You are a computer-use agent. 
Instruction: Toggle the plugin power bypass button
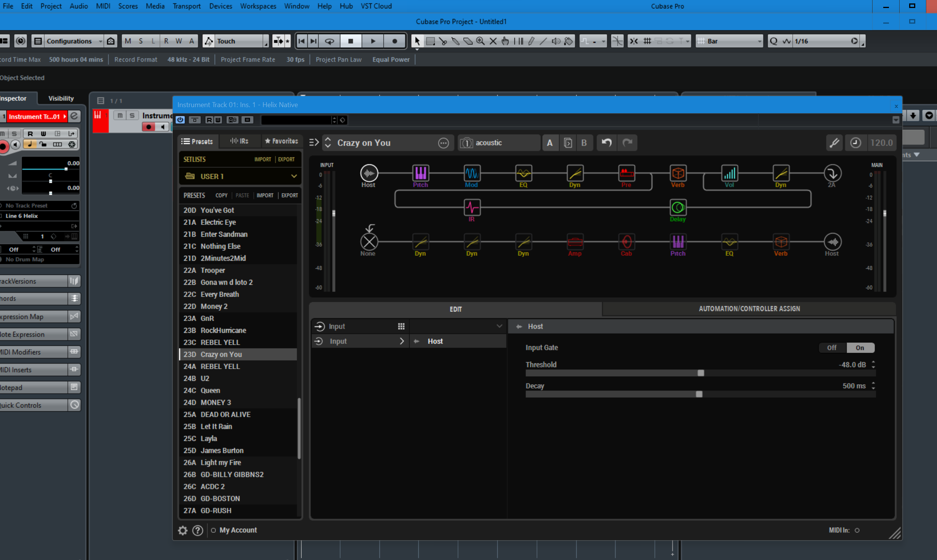tap(180, 120)
